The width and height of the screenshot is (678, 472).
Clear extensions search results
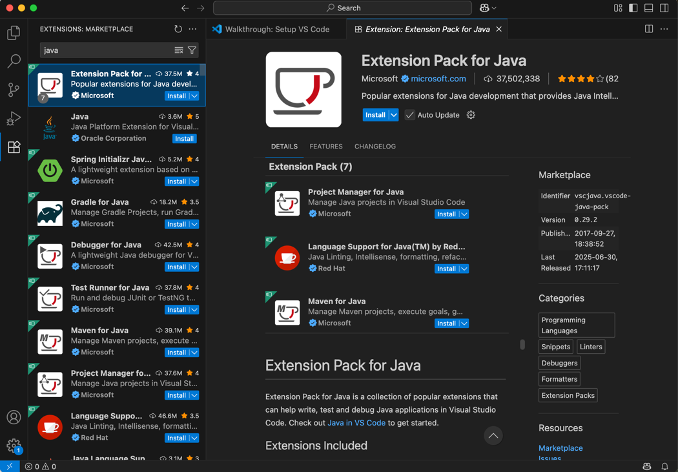pos(179,51)
